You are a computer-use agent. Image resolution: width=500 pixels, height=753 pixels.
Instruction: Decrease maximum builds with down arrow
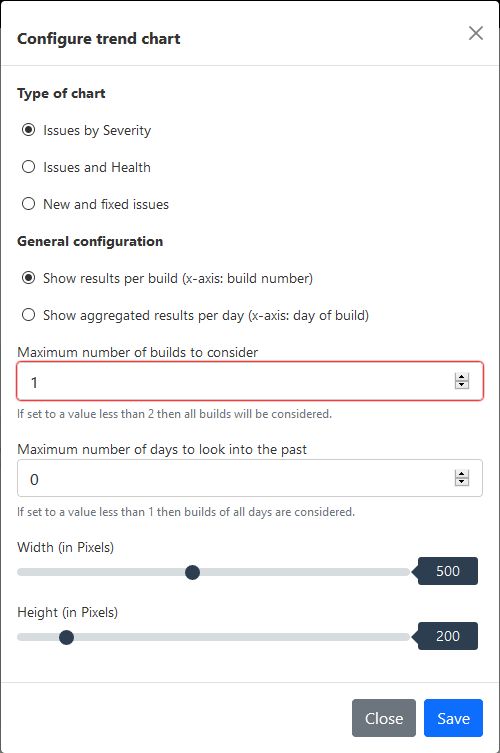pos(462,385)
